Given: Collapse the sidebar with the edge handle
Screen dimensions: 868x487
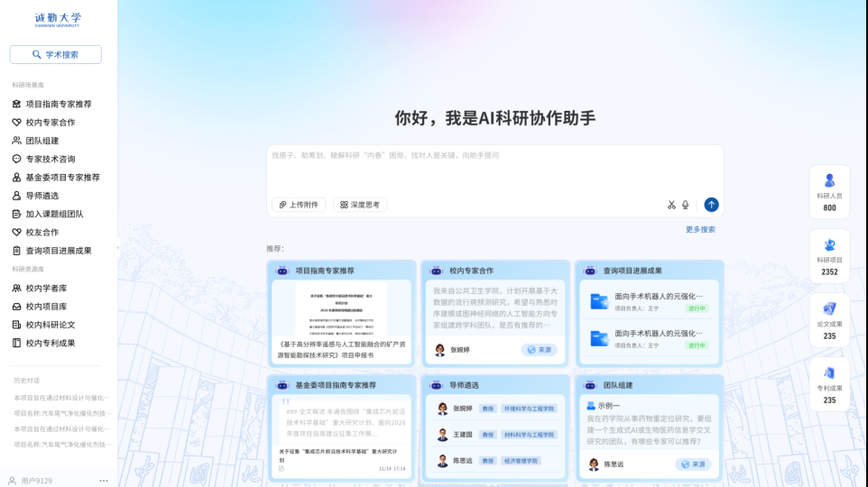Looking at the screenshot, I should (117, 247).
